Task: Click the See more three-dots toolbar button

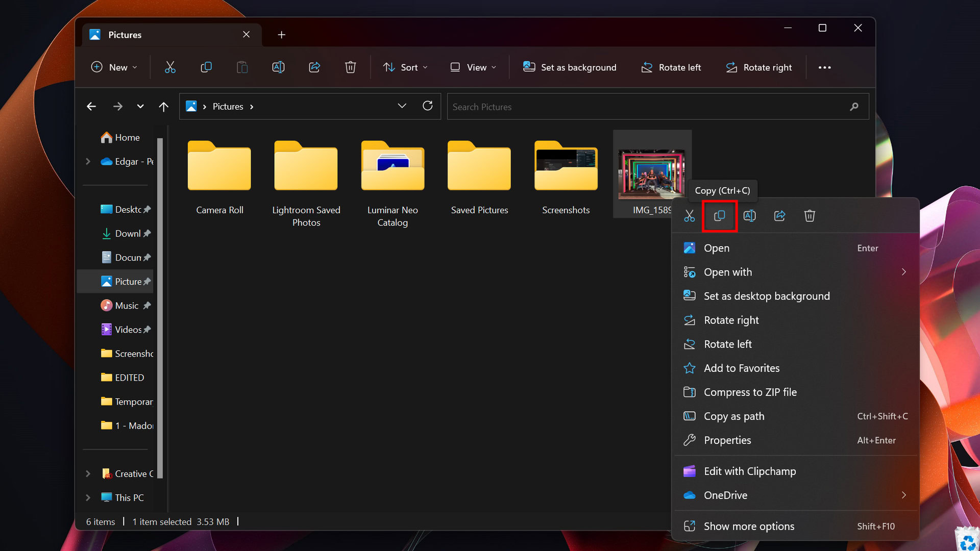Action: 824,67
